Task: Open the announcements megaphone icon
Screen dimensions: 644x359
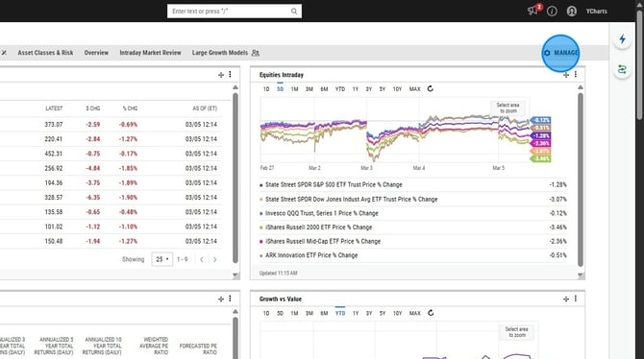Action: (x=533, y=11)
